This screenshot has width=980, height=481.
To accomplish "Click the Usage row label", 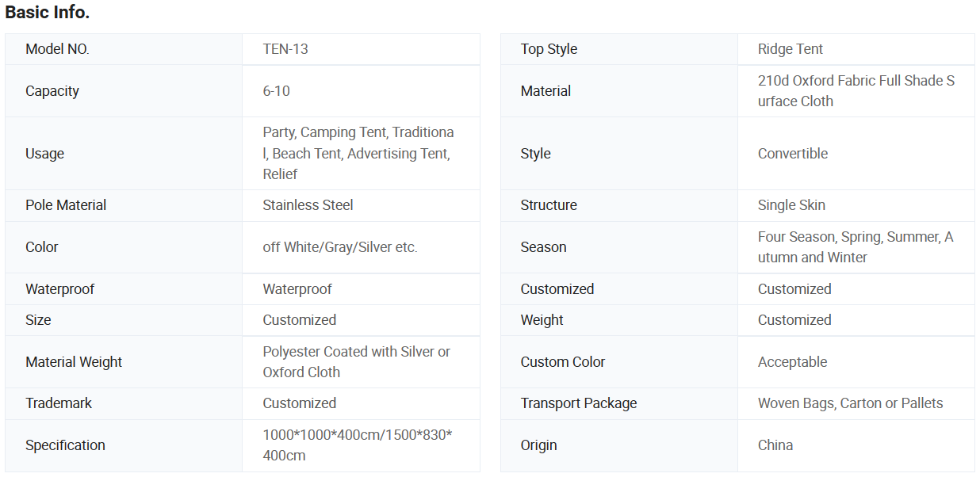I will pyautogui.click(x=44, y=154).
